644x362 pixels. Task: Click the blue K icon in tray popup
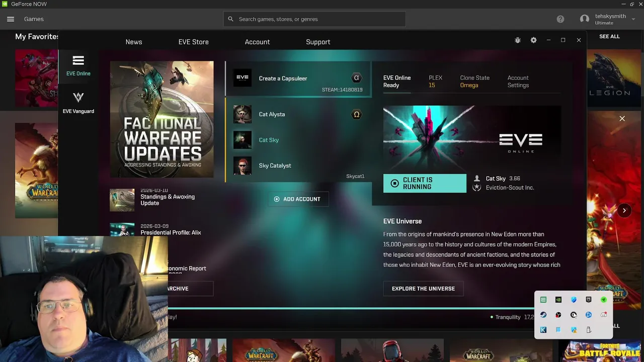tap(543, 330)
